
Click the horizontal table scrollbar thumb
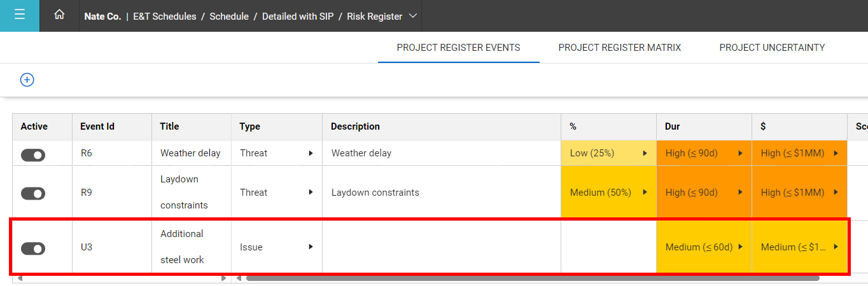[x=532, y=278]
